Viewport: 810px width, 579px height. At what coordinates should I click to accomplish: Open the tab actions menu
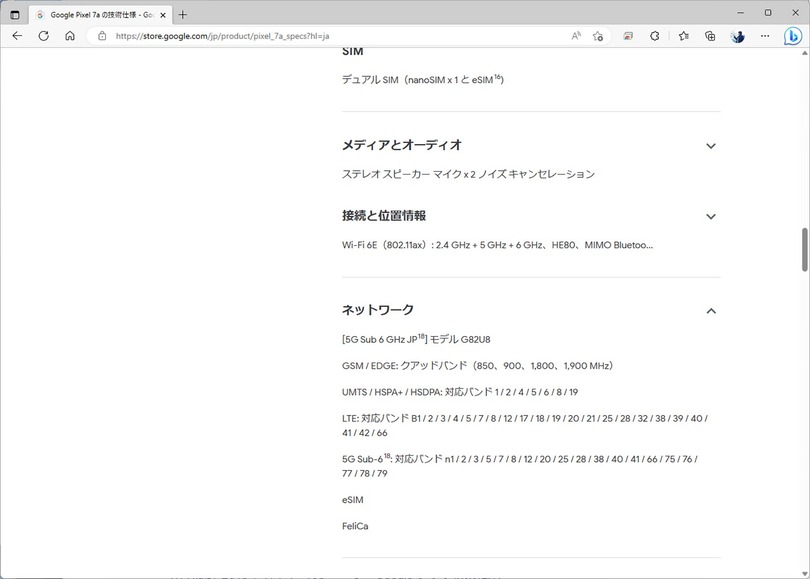coord(15,15)
